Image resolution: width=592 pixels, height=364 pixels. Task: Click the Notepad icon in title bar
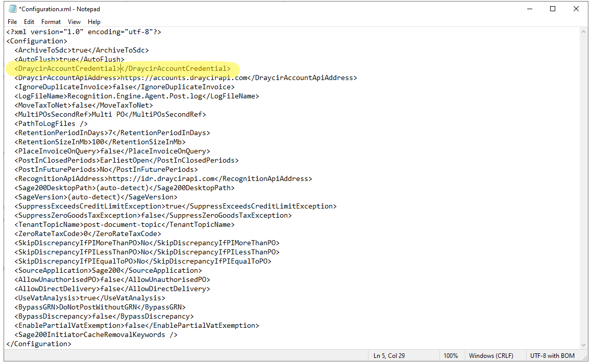click(12, 9)
